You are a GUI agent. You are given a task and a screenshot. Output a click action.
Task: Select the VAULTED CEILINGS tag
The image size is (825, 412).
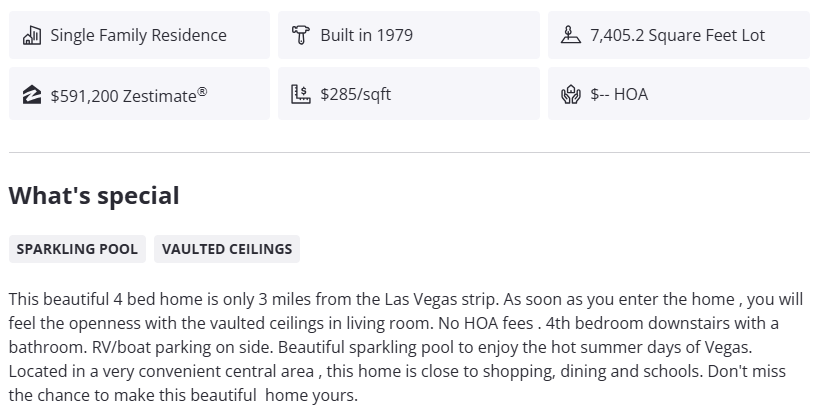point(227,249)
